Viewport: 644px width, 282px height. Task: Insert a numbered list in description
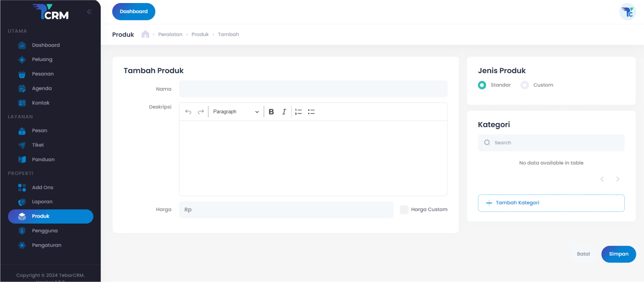298,112
